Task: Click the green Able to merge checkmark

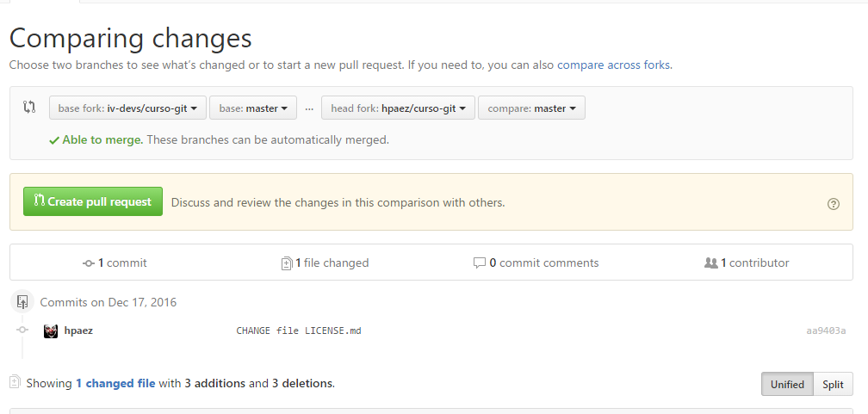Action: (x=53, y=140)
